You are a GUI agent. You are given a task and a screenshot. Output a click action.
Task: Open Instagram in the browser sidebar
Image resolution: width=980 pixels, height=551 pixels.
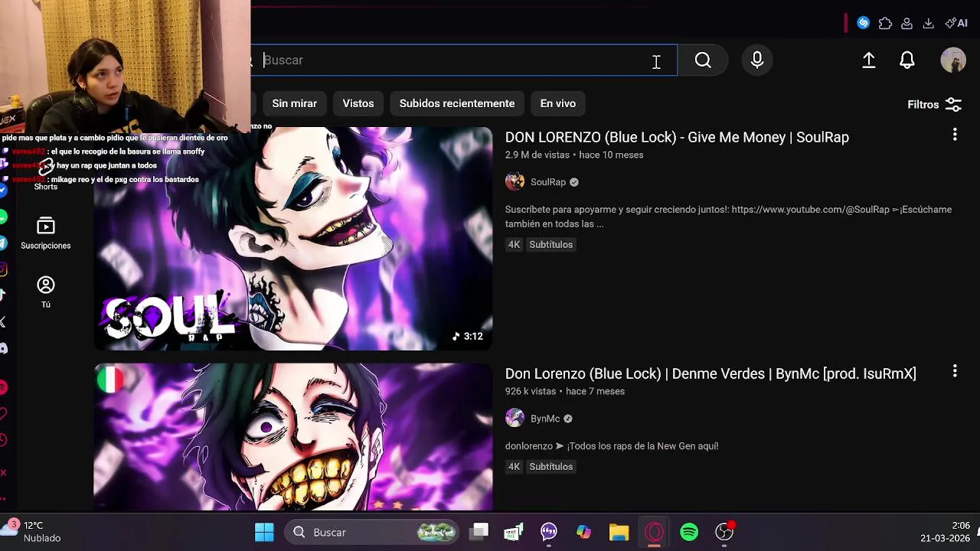[x=3, y=269]
